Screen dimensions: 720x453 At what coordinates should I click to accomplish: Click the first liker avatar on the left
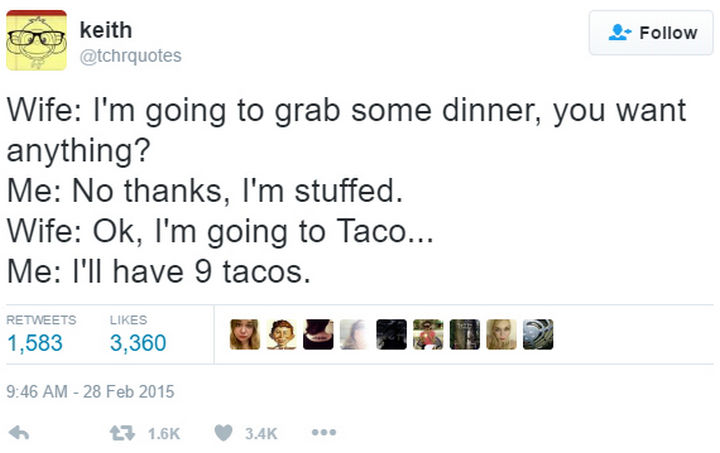245,335
